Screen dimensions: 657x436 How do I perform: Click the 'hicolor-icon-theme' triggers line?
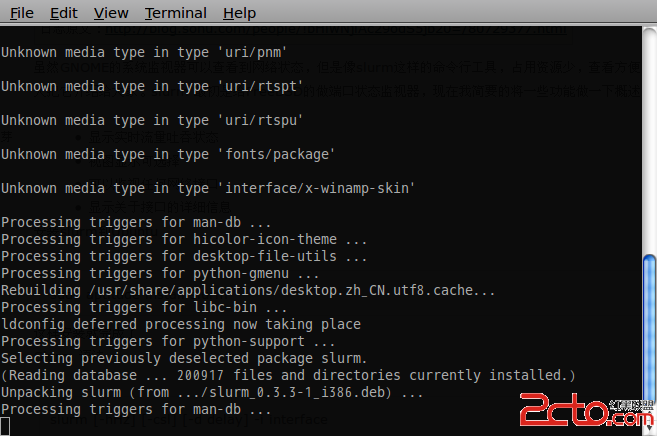[x=184, y=239]
